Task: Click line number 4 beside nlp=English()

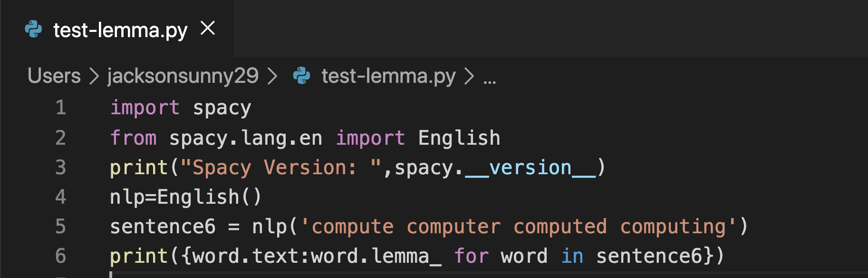Action: (60, 197)
